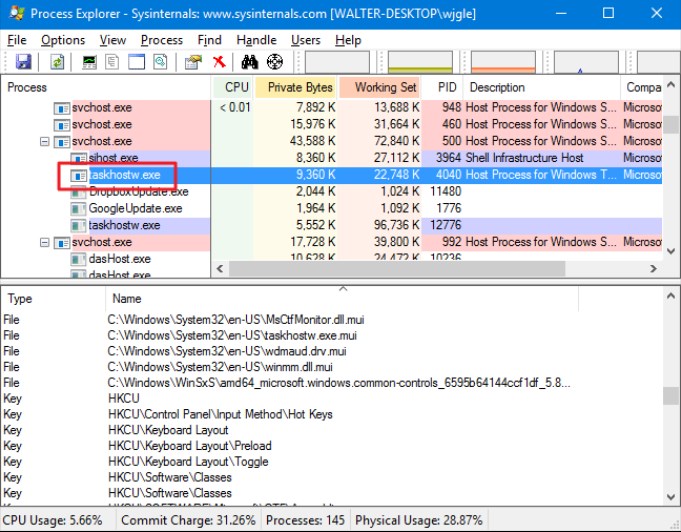This screenshot has height=532, width=681.
Task: Click the icon beside dasHost.exe
Action: point(79,259)
